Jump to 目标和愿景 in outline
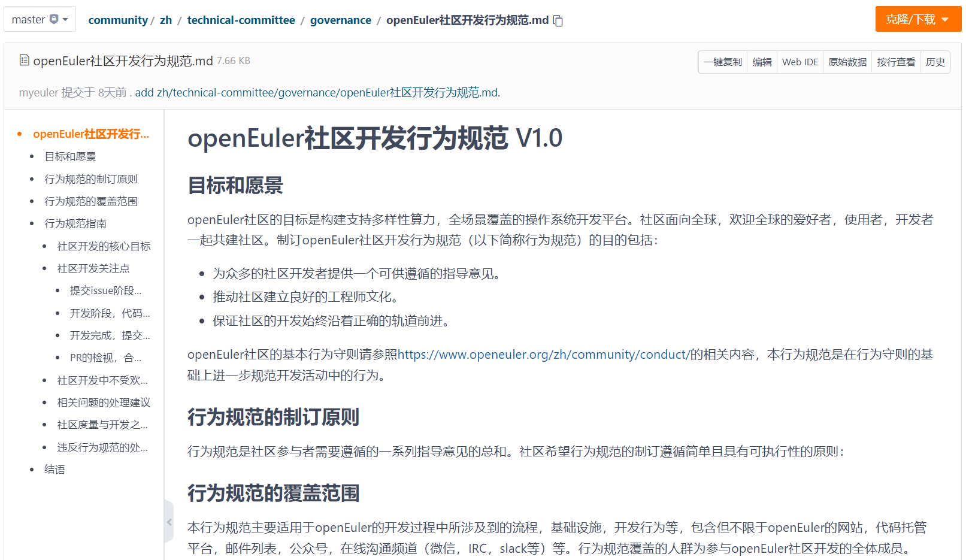 [70, 157]
